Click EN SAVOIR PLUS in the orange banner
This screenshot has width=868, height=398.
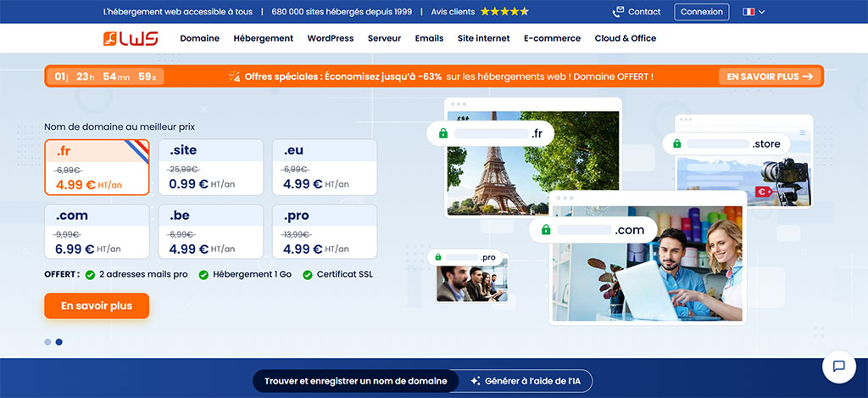point(770,76)
